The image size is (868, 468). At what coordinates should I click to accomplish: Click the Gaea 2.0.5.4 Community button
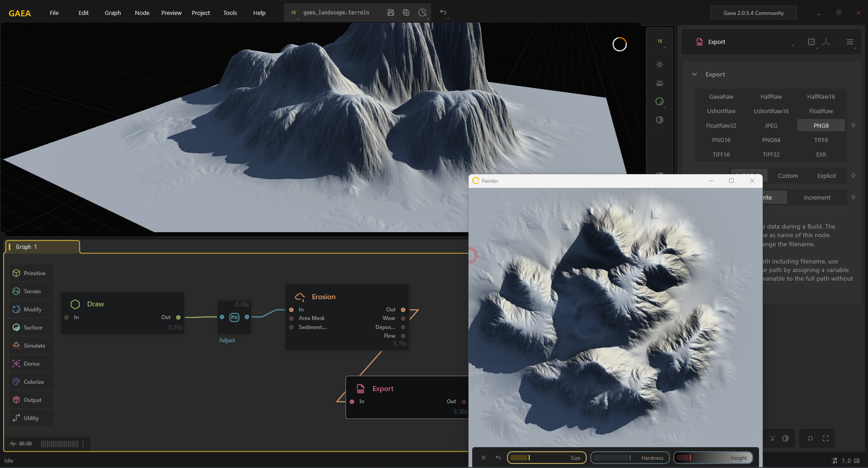[x=753, y=13]
